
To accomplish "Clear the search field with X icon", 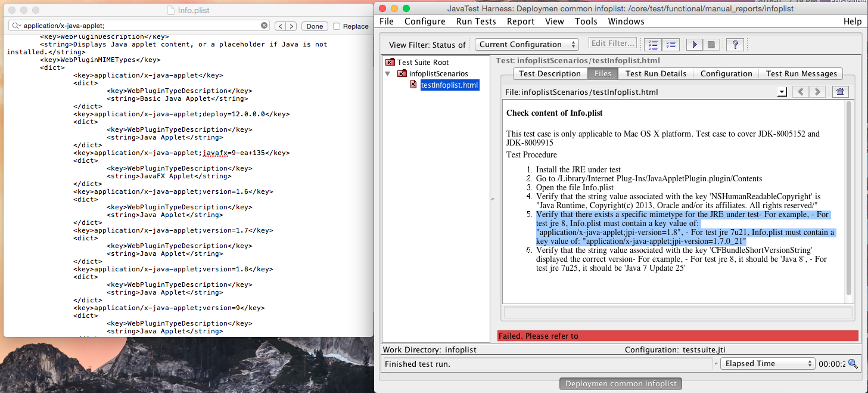I will [x=265, y=26].
